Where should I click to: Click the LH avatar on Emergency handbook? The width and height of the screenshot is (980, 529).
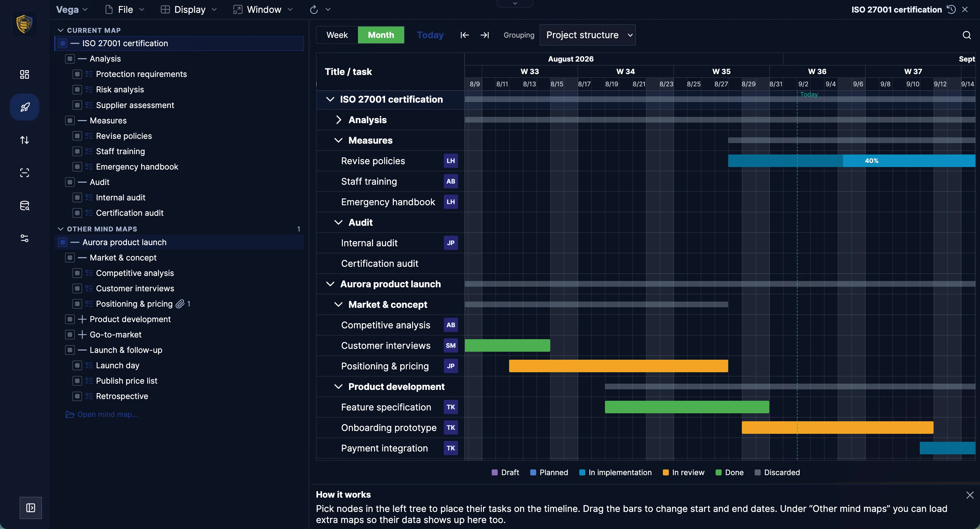451,202
